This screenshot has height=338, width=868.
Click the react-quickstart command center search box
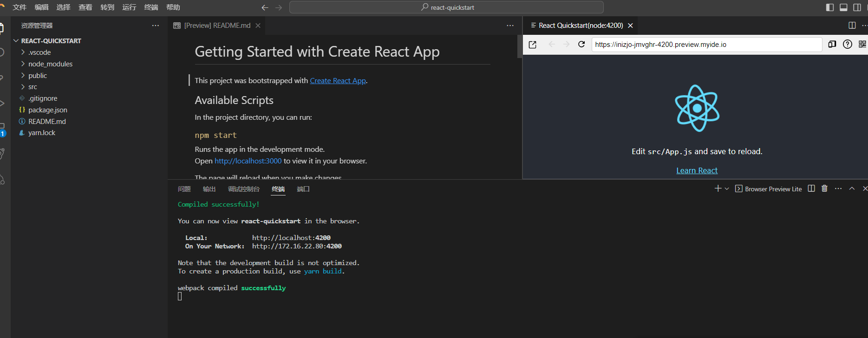coord(446,7)
